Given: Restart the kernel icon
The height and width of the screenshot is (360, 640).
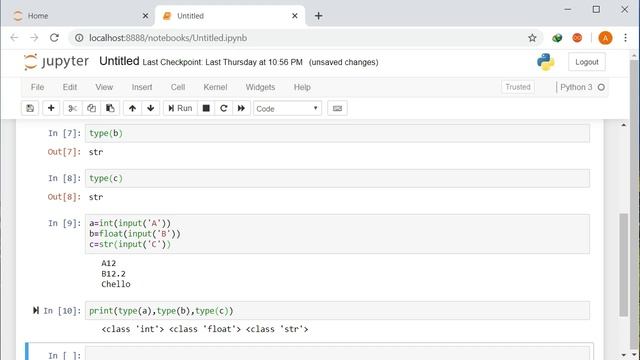Looking at the screenshot, I should point(224,109).
